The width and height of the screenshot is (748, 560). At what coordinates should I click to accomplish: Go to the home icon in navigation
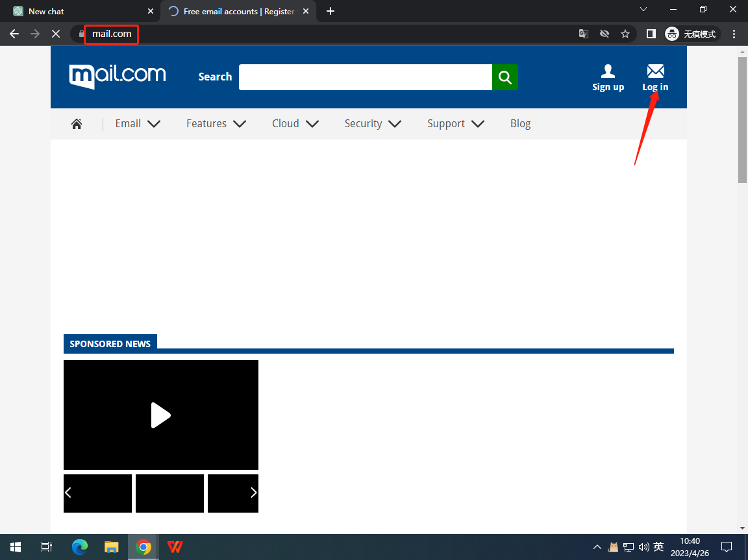pos(77,124)
